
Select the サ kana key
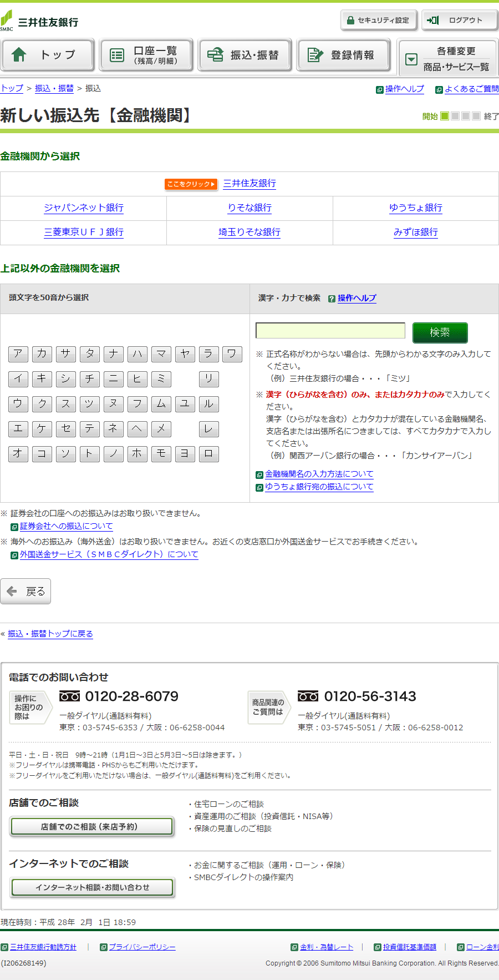tap(66, 354)
